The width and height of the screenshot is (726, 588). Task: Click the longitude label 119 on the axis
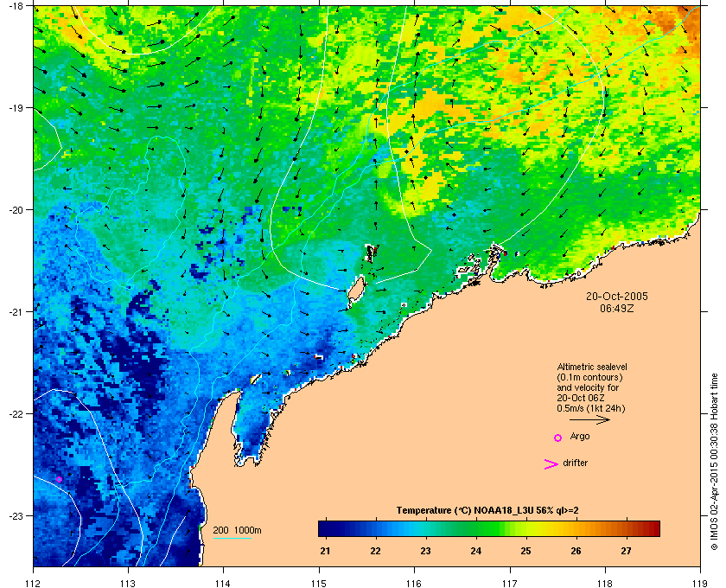[700, 583]
